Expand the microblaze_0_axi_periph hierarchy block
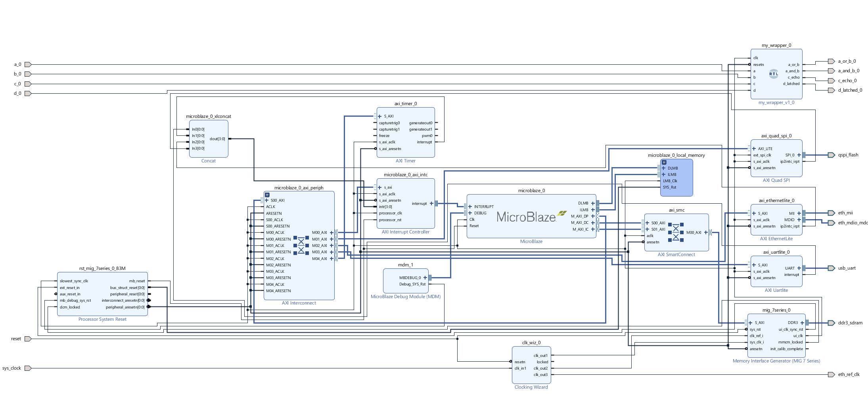Viewport: 868px width, 399px height. [267, 195]
